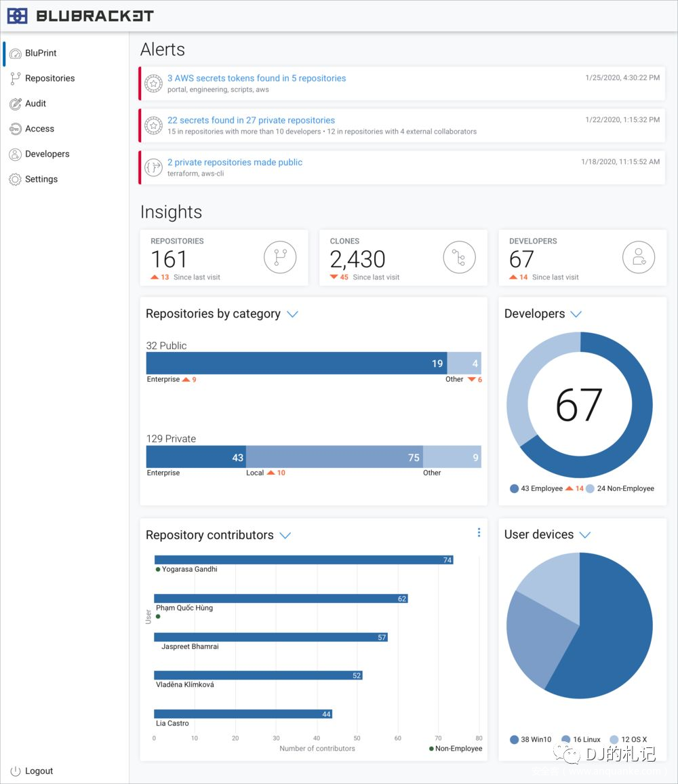678x784 pixels.
Task: Click the Logout power icon
Action: pyautogui.click(x=16, y=771)
